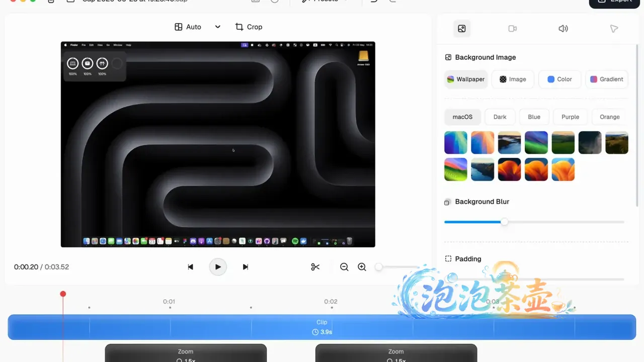This screenshot has height=362, width=644.
Task: Click the Crop button
Action: pos(249,27)
